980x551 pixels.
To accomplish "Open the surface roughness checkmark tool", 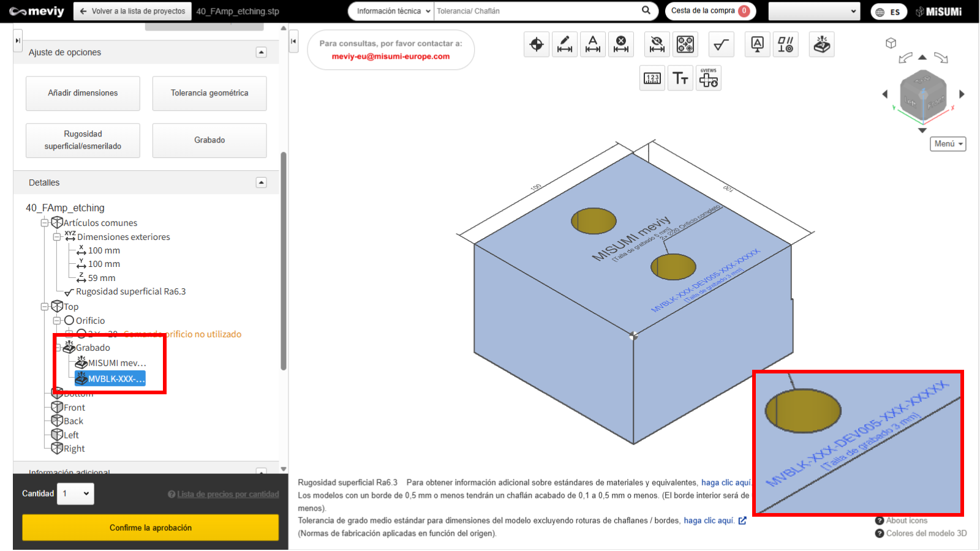I will (722, 45).
